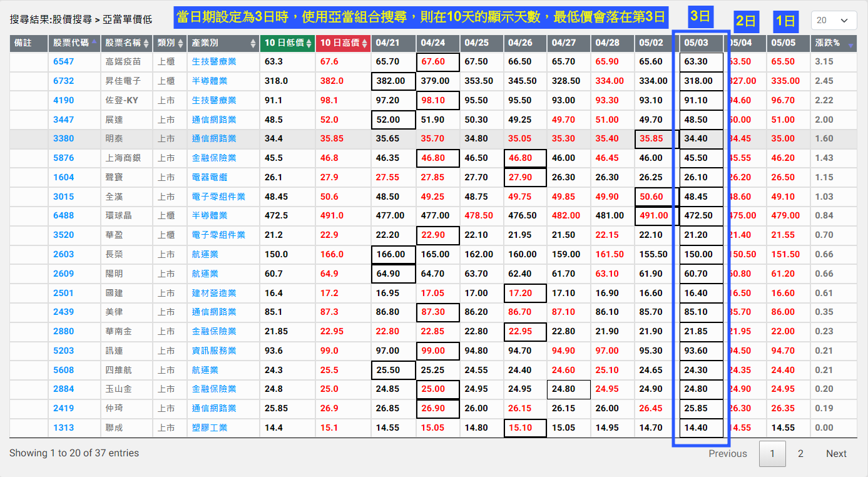This screenshot has height=477, width=868.
Task: Click 塑膠工業 industry link for 聯成
Action: 209,428
